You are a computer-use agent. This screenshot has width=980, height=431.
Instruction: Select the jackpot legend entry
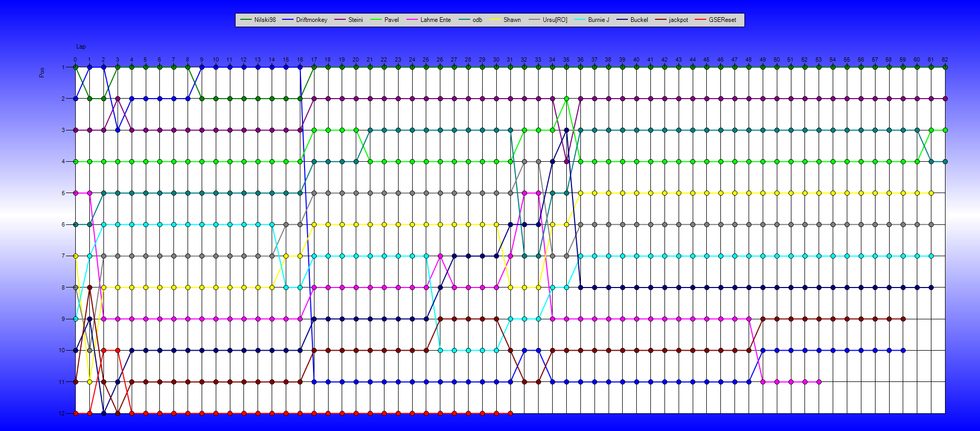coord(671,20)
